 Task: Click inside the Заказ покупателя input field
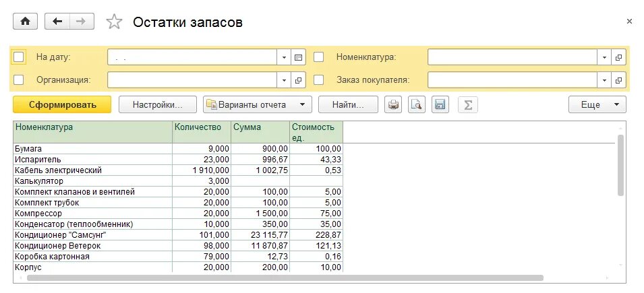(512, 80)
